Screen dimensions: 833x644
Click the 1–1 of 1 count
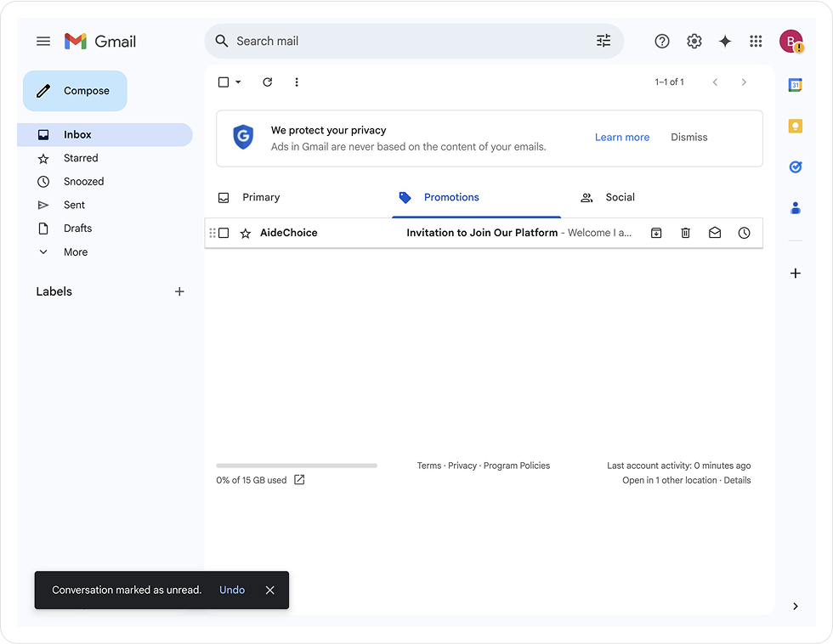(x=670, y=82)
